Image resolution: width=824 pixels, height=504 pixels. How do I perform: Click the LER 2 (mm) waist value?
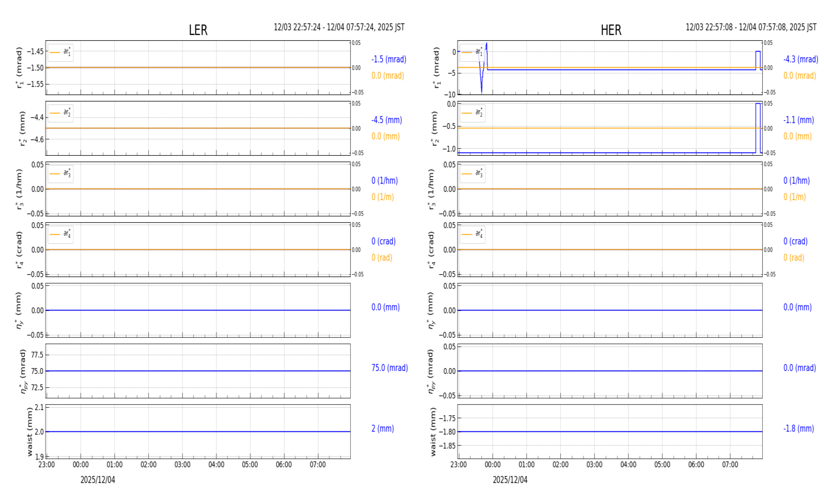[x=382, y=429]
